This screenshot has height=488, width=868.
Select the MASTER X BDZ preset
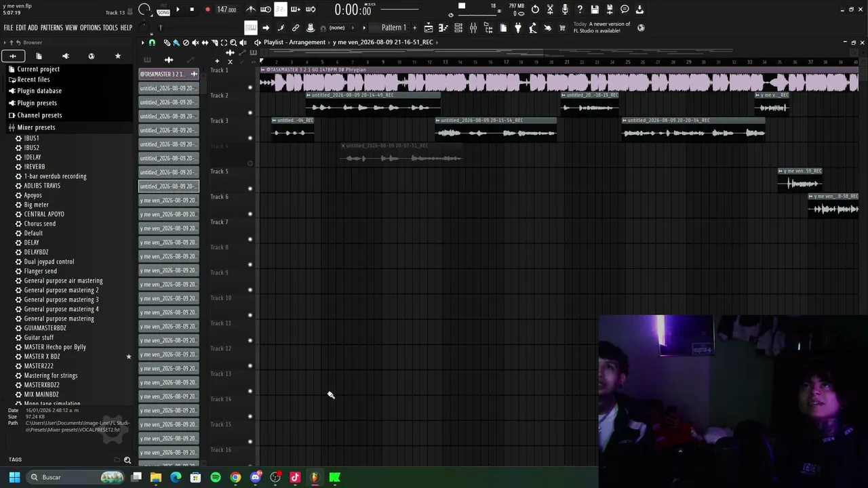pyautogui.click(x=42, y=357)
